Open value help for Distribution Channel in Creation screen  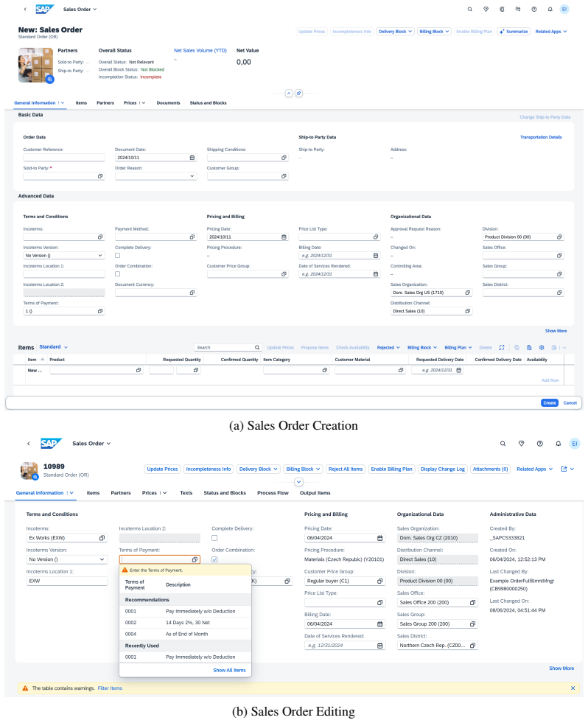467,311
